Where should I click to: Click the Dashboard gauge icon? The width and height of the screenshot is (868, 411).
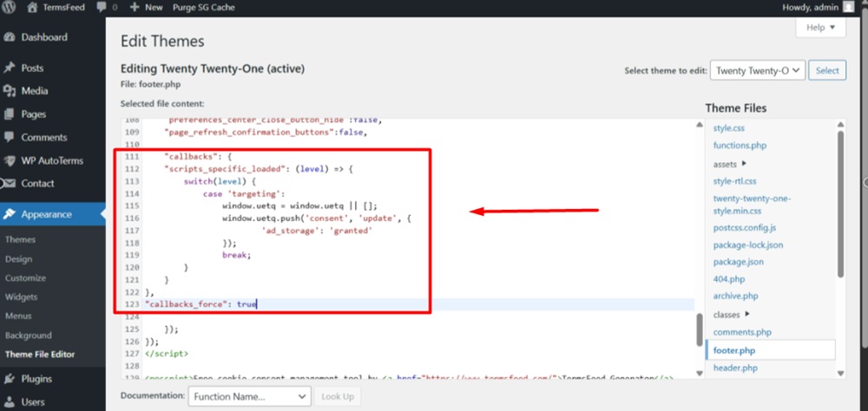tap(10, 37)
